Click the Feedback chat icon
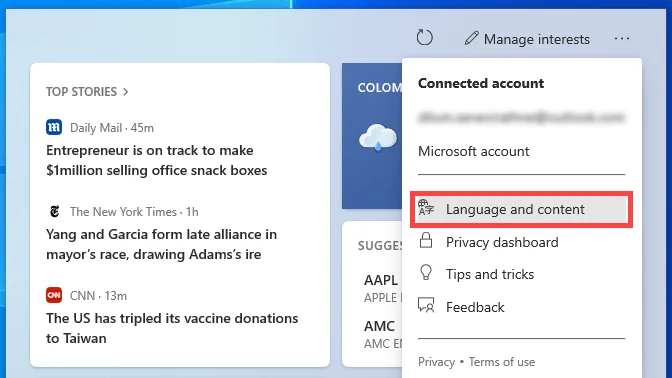672x378 pixels. point(426,306)
